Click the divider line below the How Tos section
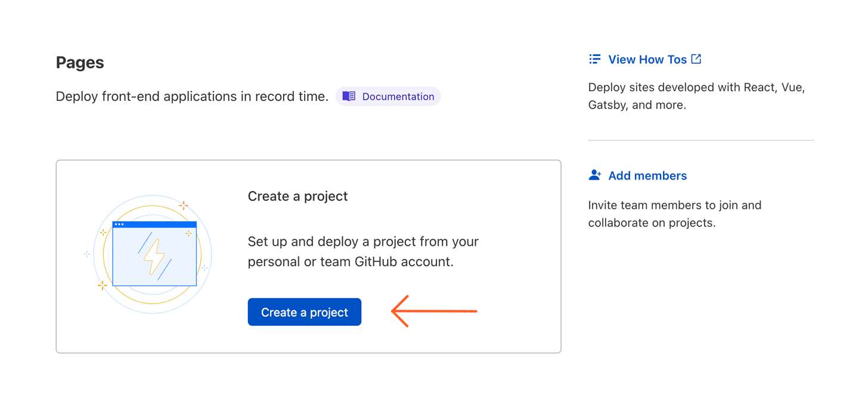 coord(701,140)
